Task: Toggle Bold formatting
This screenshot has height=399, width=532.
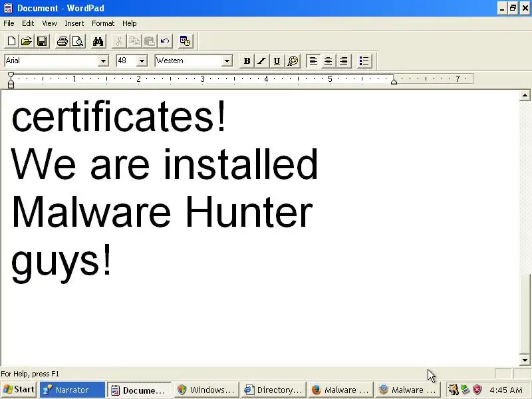Action: (247, 61)
